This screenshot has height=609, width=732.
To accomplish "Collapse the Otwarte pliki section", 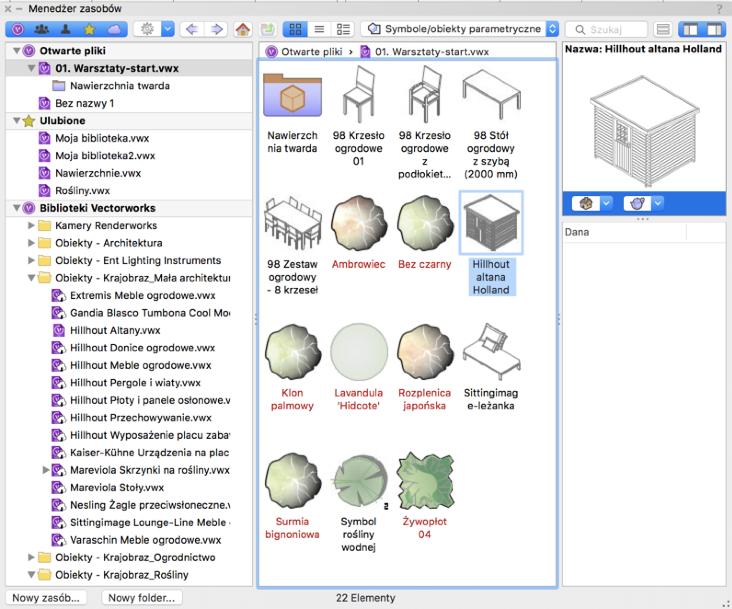I will (17, 50).
